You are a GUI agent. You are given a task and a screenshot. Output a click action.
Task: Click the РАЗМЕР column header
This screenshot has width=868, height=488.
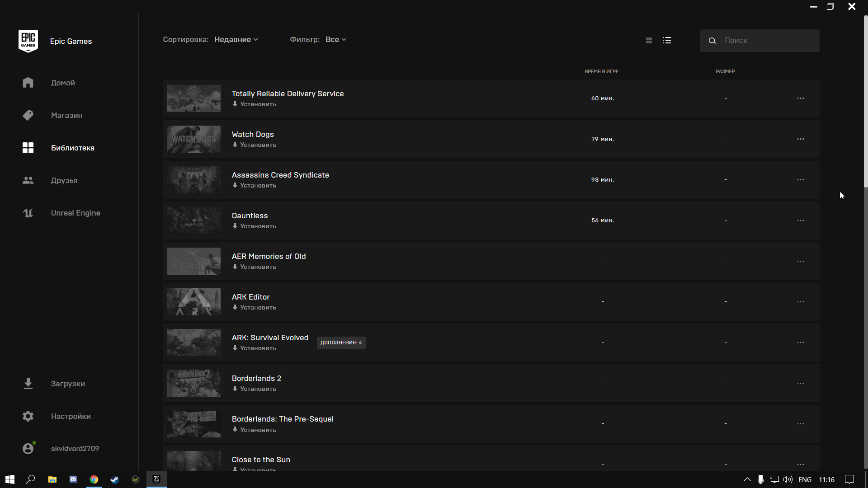pos(725,71)
